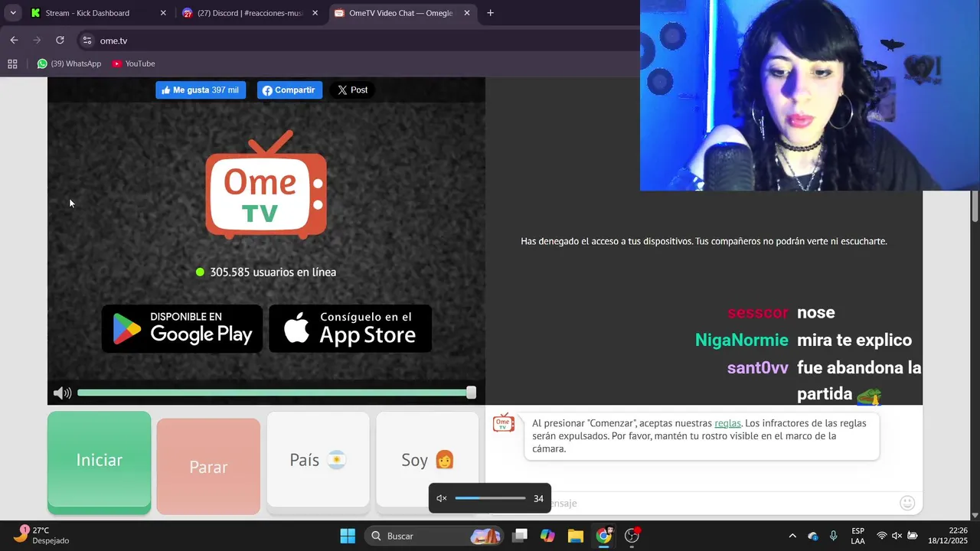The width and height of the screenshot is (980, 551).
Task: Adjust the system volume overlay slider
Action: [x=490, y=498]
